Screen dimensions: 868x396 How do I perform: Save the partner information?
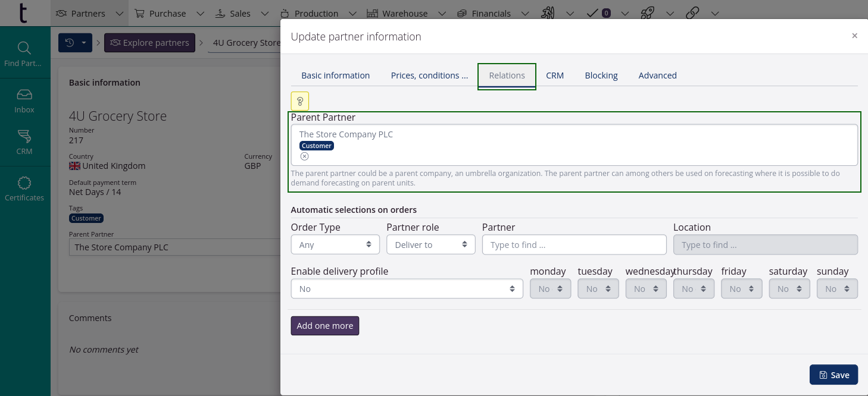point(833,375)
